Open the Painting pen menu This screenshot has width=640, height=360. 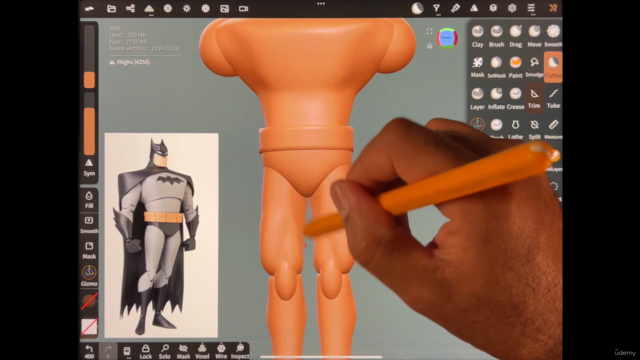455,8
